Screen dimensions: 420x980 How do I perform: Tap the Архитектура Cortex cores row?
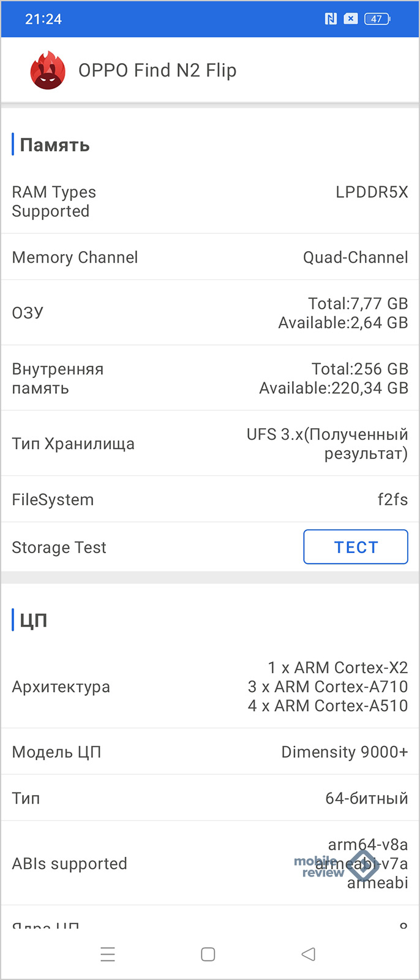coord(210,687)
